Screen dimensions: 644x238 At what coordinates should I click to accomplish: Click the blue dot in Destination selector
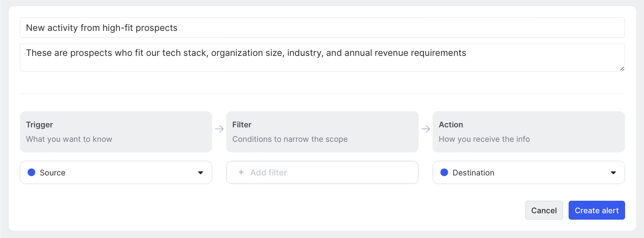tap(444, 172)
